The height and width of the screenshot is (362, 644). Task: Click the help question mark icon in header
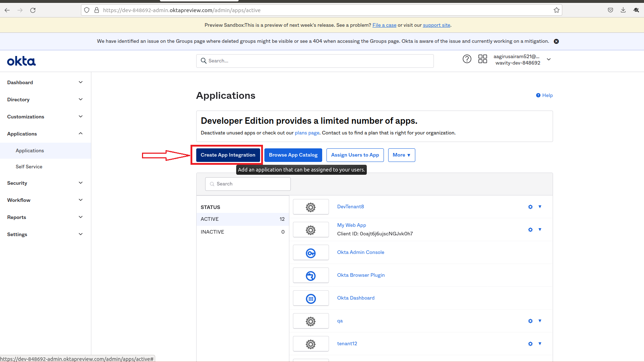click(467, 59)
